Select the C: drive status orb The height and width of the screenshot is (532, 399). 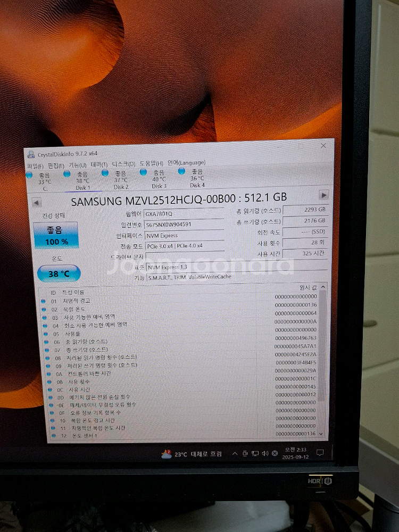(x=29, y=175)
